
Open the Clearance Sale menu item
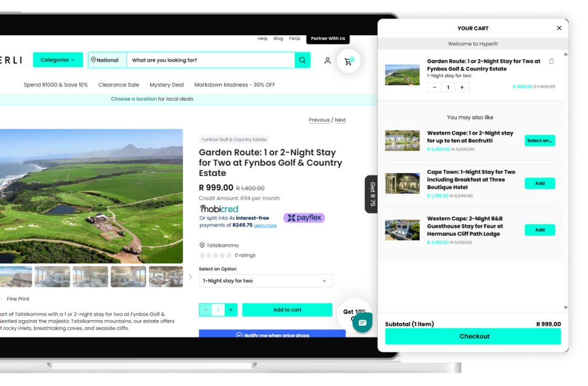click(x=119, y=85)
